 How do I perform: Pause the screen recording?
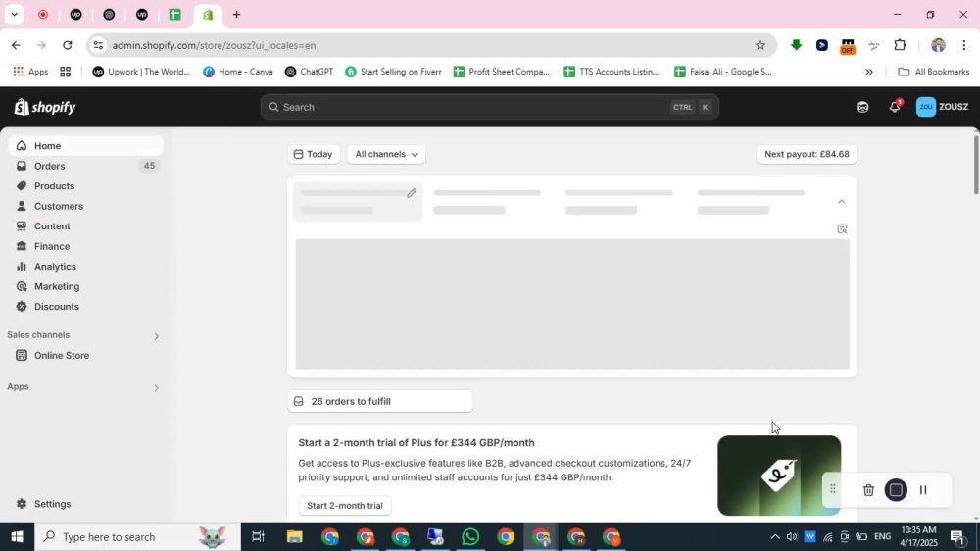923,489
